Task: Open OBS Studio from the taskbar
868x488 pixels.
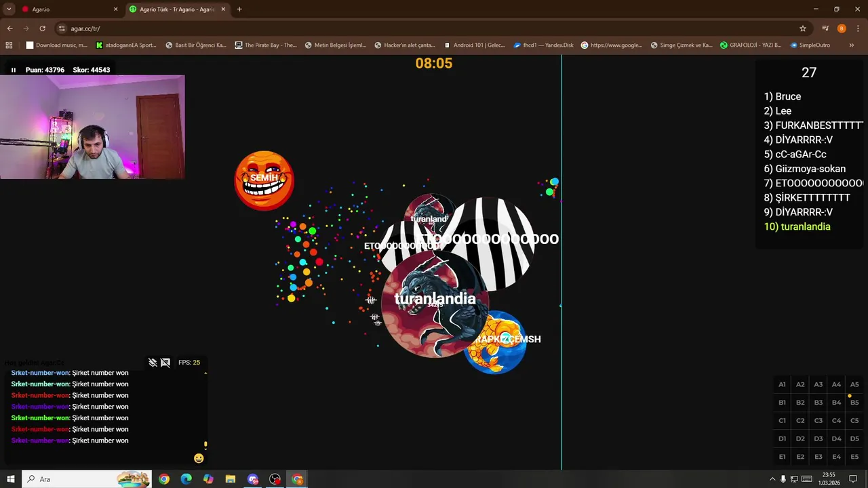Action: (275, 479)
